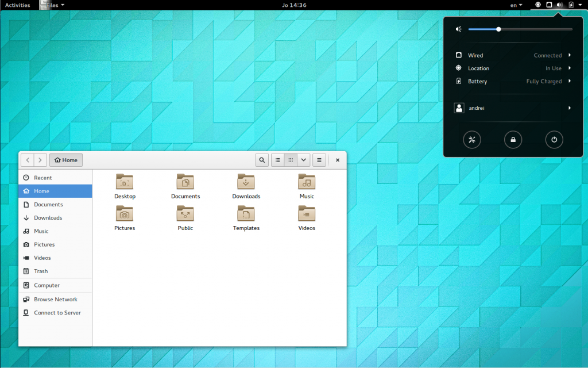Lock the screen via the padlock button
Viewport: 588px width, 368px height.
(513, 139)
